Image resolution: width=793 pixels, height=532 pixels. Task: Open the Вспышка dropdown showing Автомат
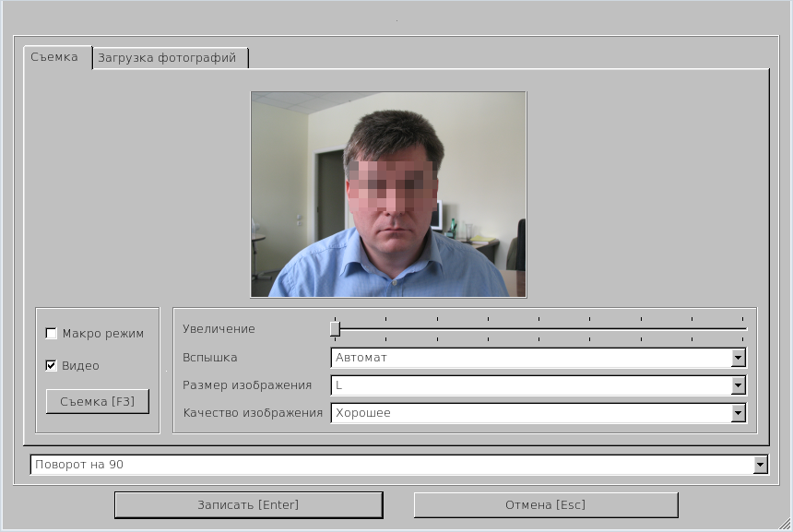tap(539, 358)
